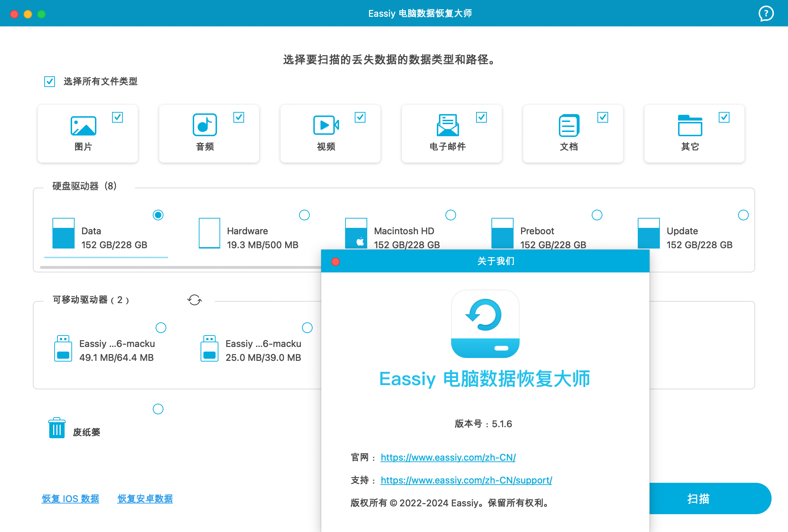Image resolution: width=788 pixels, height=532 pixels.
Task: Uncheck the 电子邮件 checkbox
Action: (x=481, y=117)
